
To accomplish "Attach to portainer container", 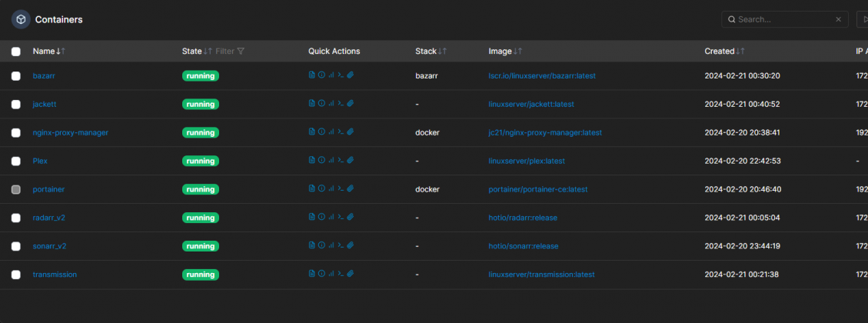I will point(351,188).
